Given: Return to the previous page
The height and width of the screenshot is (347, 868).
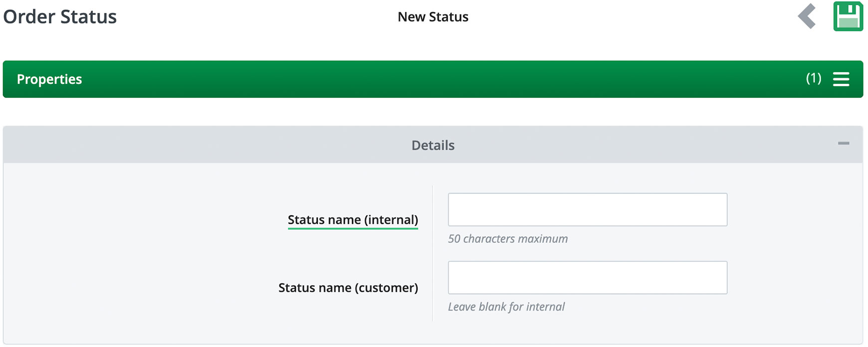Looking at the screenshot, I should click(807, 16).
